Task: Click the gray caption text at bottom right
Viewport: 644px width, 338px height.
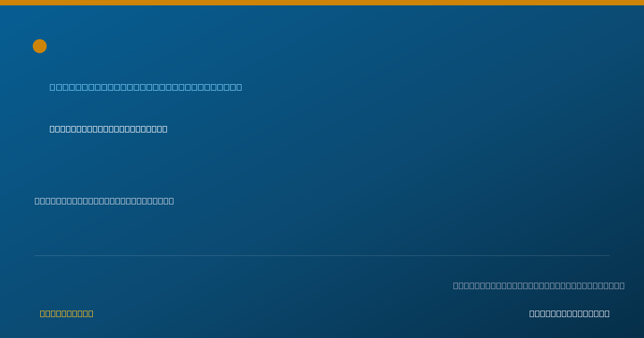Action: pos(539,285)
